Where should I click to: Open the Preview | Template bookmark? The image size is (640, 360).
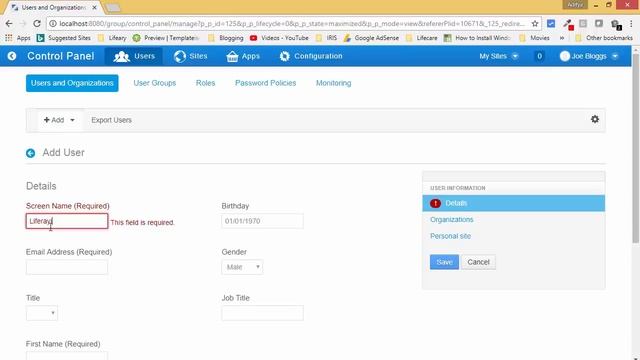[166, 38]
